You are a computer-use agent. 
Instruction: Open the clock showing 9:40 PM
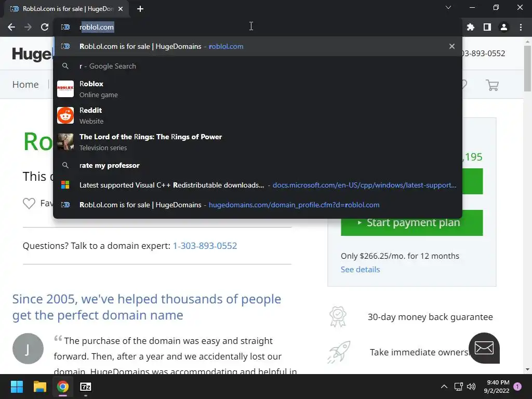click(x=497, y=387)
